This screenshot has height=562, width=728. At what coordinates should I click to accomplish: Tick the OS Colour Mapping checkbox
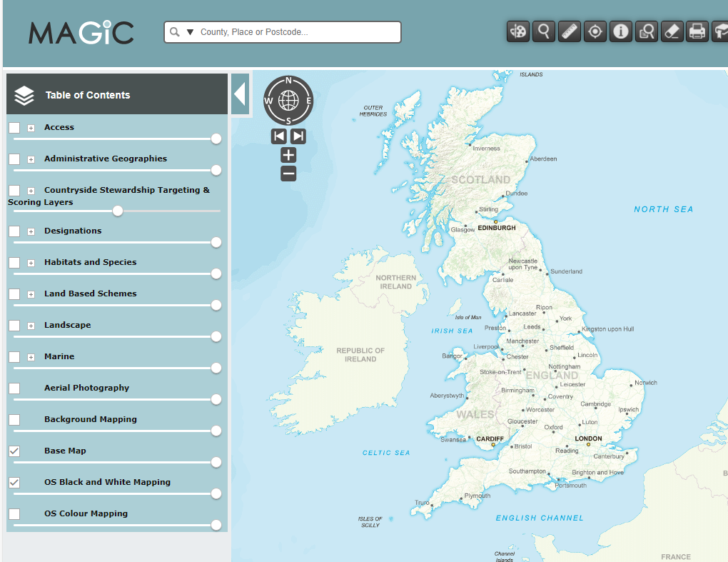(x=14, y=513)
